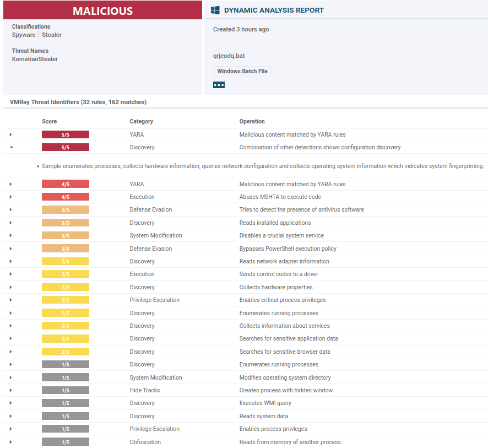Click the 5/5 score bar for first YARA row
The image size is (488, 448).
(66, 134)
